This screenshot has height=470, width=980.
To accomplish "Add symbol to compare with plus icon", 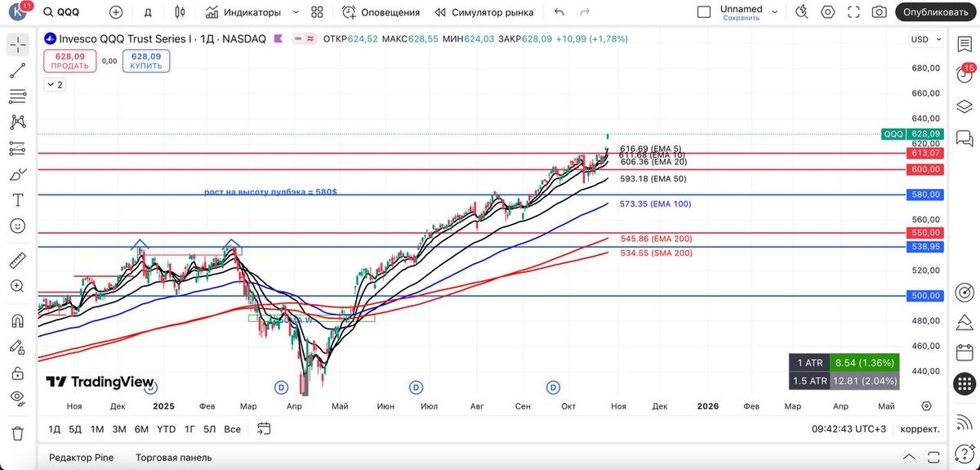I will tap(116, 12).
